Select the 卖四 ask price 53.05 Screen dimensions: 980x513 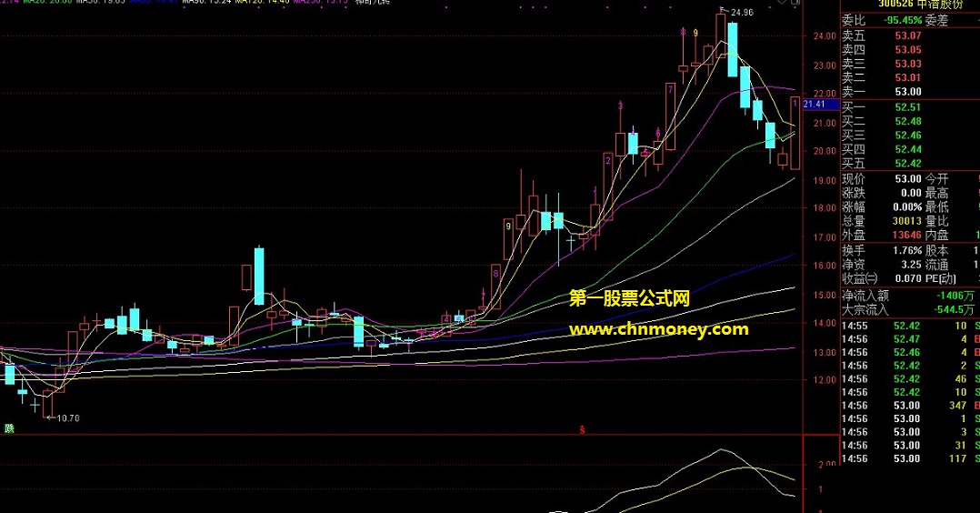pos(907,49)
